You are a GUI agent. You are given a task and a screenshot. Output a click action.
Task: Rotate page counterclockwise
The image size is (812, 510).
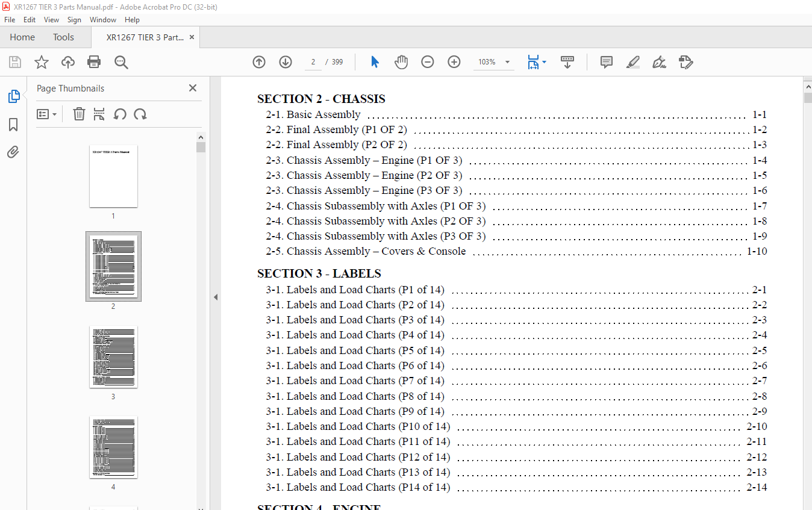(x=120, y=114)
